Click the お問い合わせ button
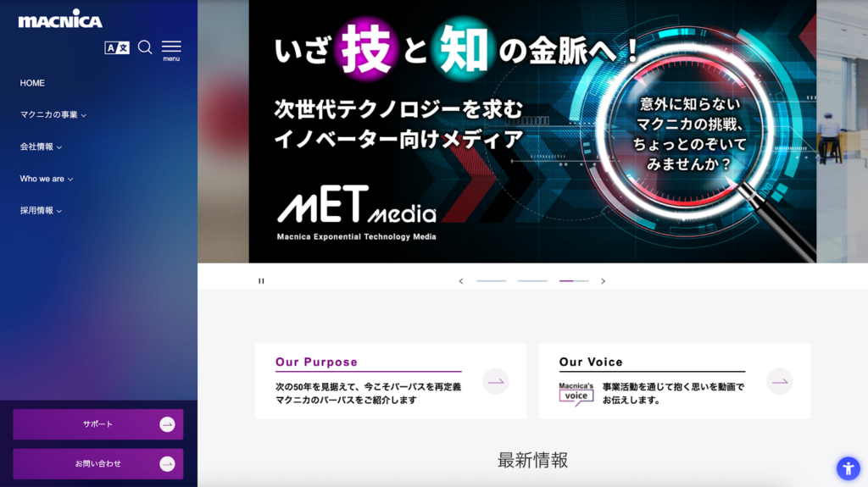The image size is (868, 487). [98, 464]
